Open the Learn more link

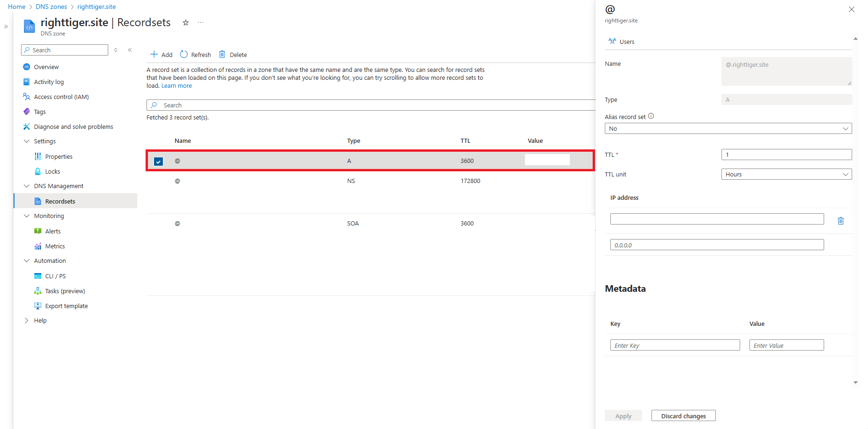176,86
